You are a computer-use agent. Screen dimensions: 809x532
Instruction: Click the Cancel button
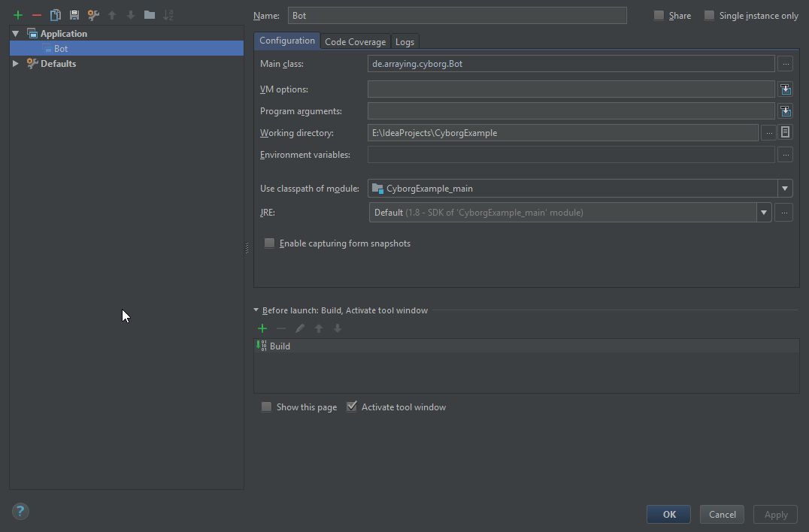tap(722, 515)
